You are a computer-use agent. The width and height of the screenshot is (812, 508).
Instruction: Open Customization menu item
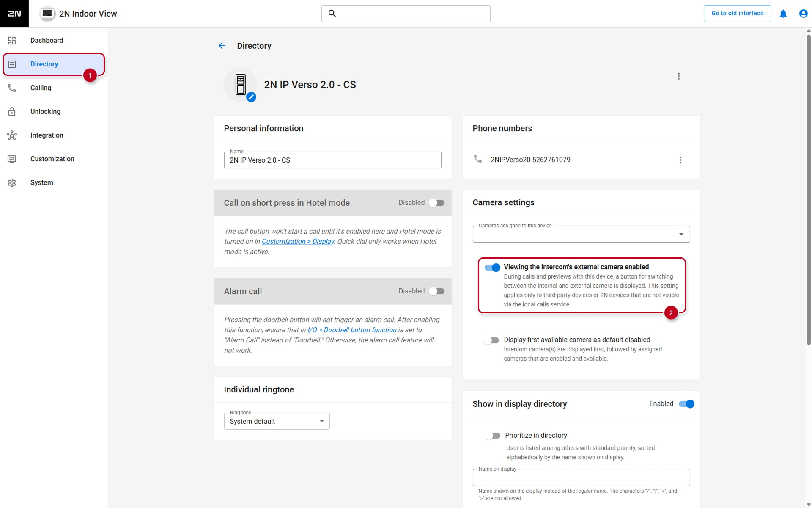click(54, 159)
